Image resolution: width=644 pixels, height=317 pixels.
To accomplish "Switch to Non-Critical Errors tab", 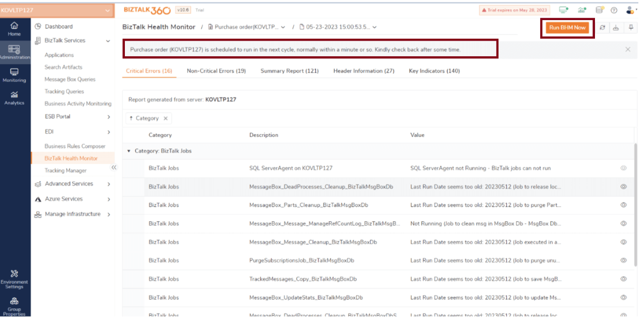I will (216, 71).
